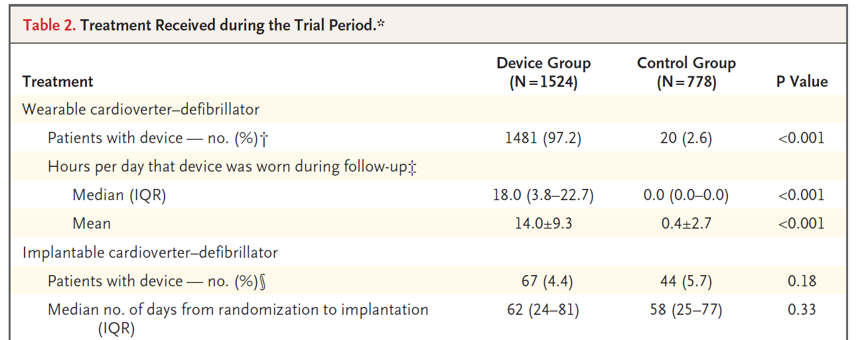
Task: Click the "44 (5.7)" control group cell
Action: [686, 281]
